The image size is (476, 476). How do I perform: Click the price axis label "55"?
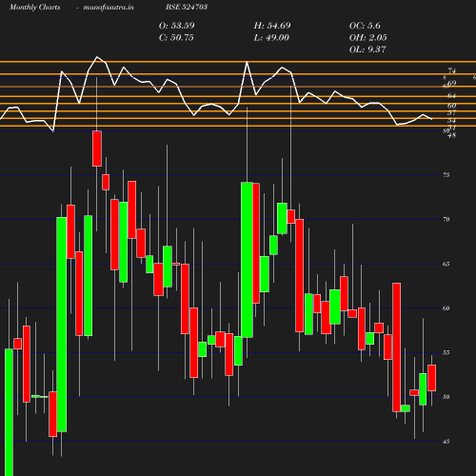446,352
